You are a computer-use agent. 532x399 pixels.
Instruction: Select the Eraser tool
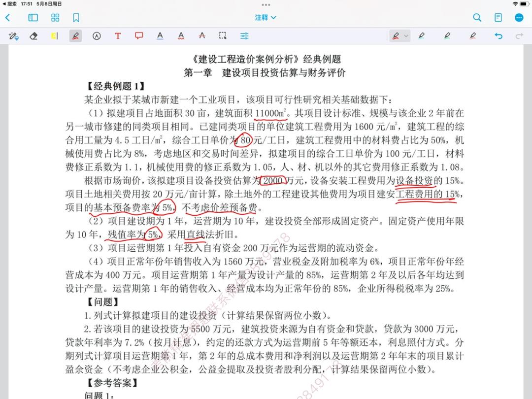[33, 35]
